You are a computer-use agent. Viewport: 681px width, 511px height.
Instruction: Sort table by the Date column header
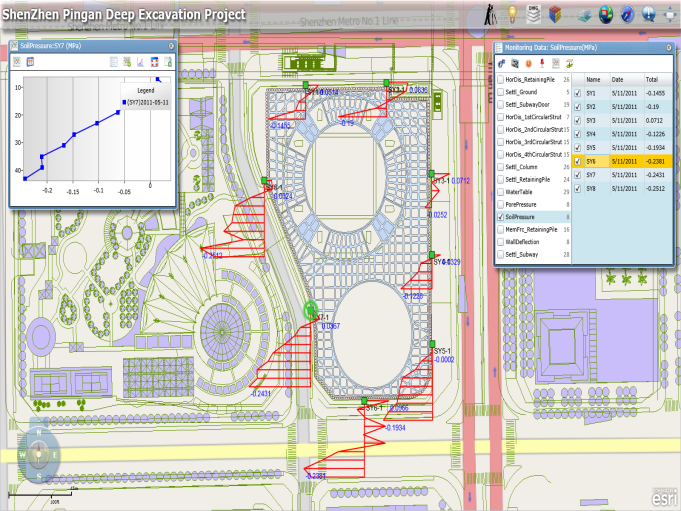pos(626,79)
